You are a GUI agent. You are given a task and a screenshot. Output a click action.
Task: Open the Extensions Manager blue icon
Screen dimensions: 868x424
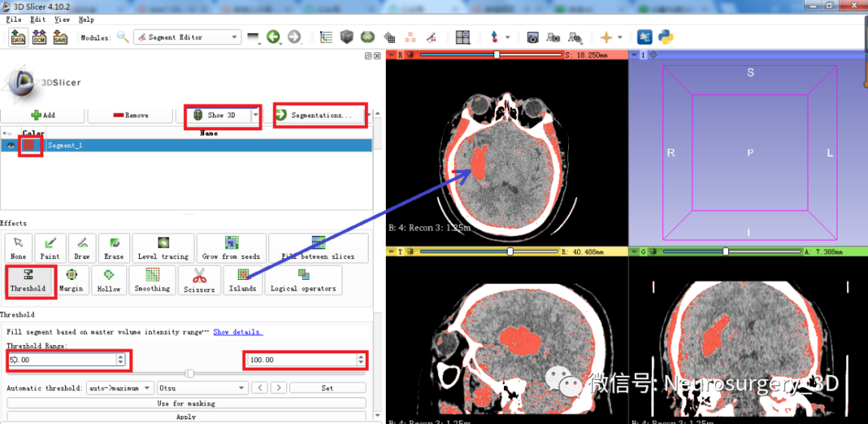645,37
